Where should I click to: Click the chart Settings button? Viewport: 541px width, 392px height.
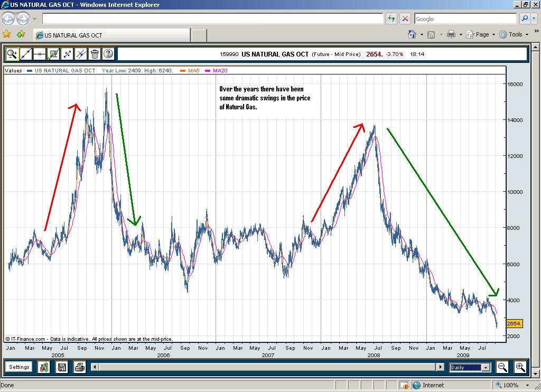pyautogui.click(x=19, y=367)
